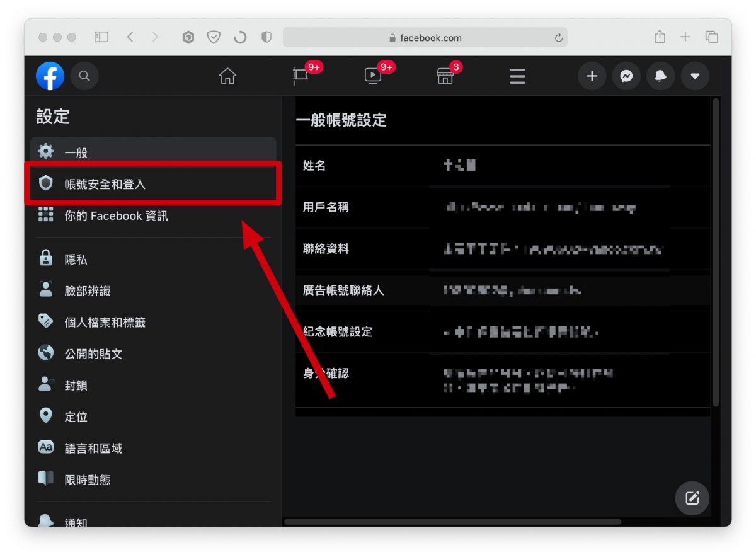Image resolution: width=756 pixels, height=557 pixels.
Task: Click the Facebook logo
Action: click(x=50, y=76)
